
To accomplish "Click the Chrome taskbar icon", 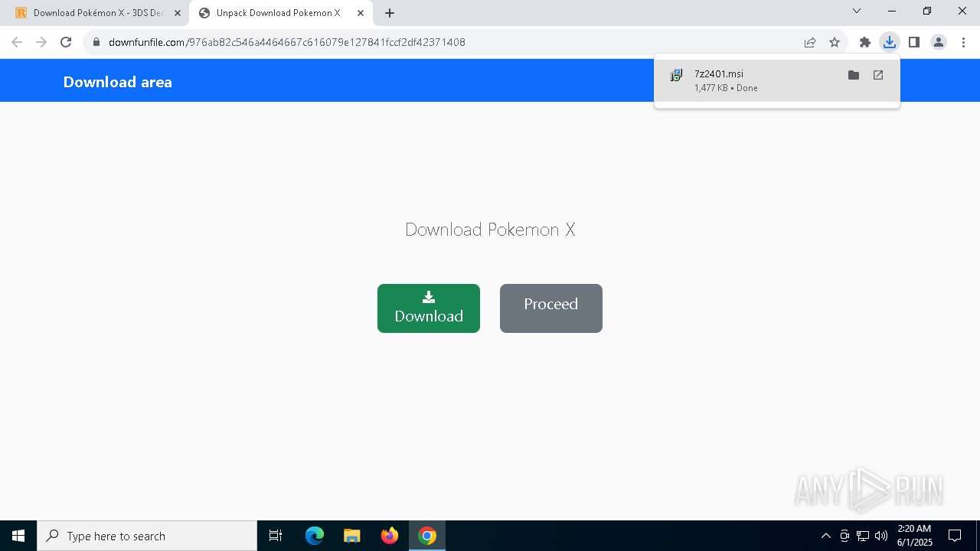I will click(427, 536).
